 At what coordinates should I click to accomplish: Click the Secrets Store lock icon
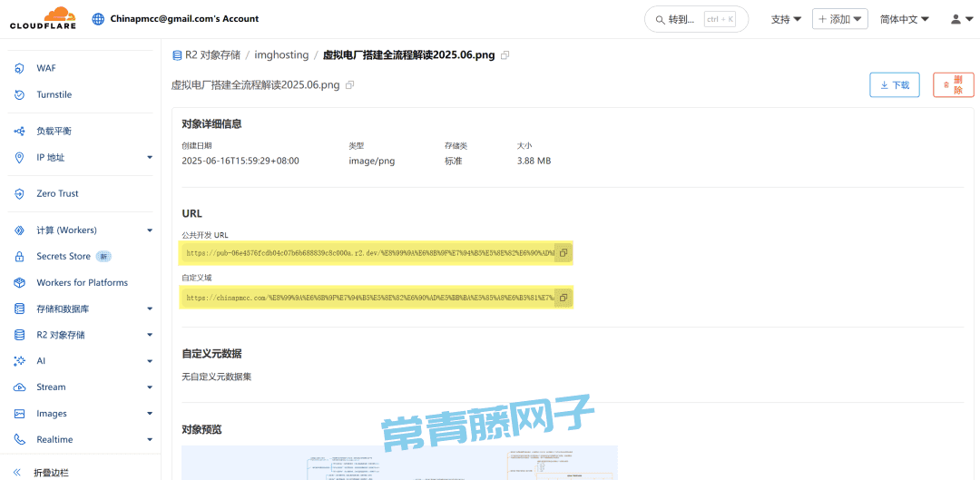[19, 256]
